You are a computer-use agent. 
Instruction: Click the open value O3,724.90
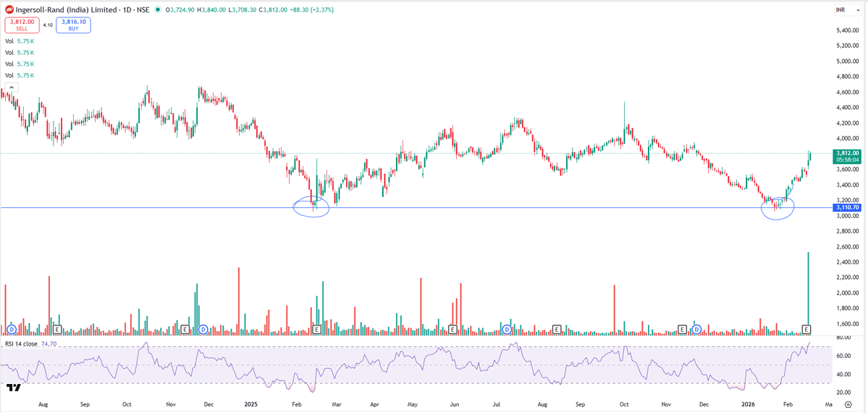(181, 9)
